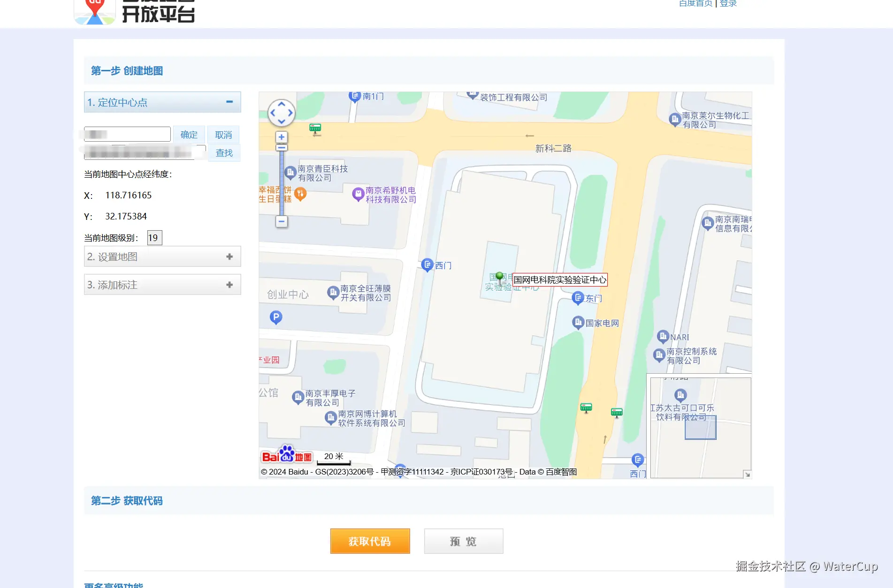The height and width of the screenshot is (588, 893).
Task: Click the 新科二路 road label
Action: pyautogui.click(x=553, y=148)
